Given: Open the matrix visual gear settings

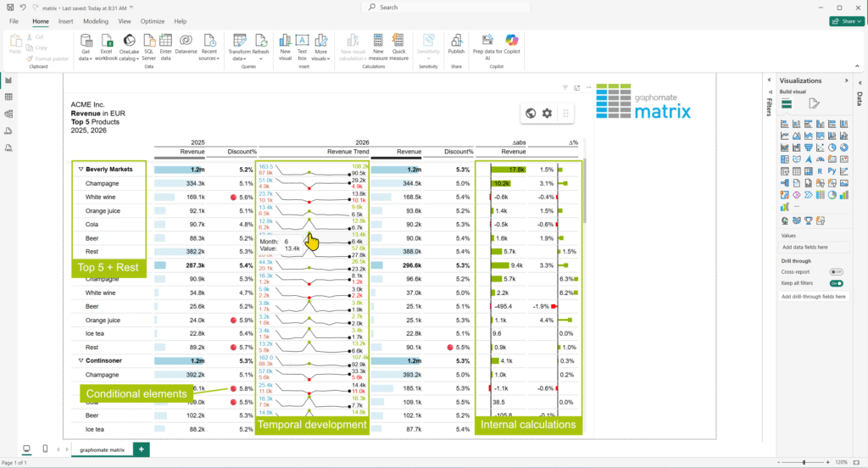Looking at the screenshot, I should (x=547, y=113).
